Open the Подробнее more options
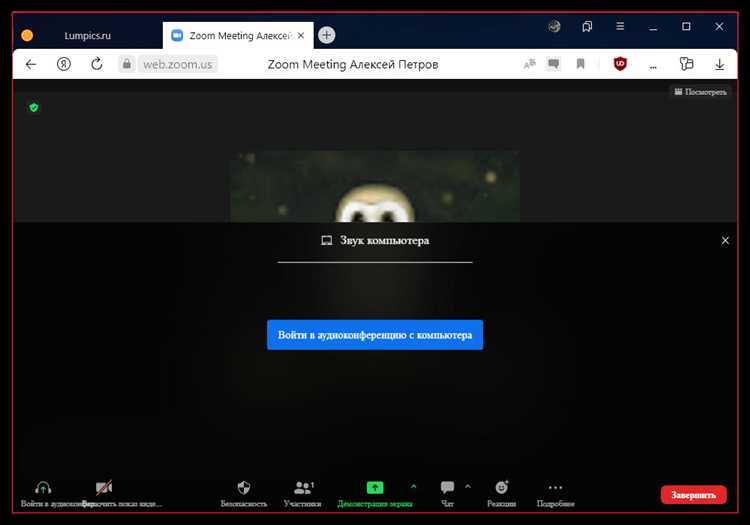 [x=555, y=494]
